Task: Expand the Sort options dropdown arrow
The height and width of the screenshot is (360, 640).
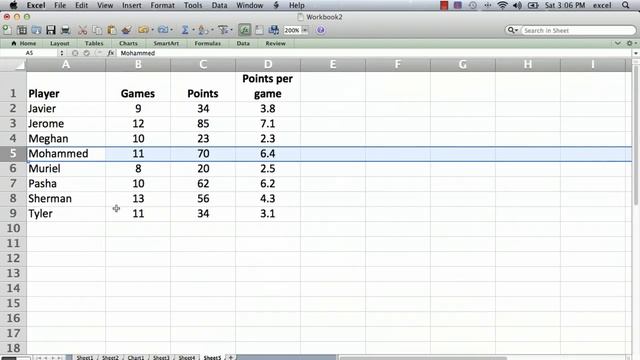Action: point(211,30)
